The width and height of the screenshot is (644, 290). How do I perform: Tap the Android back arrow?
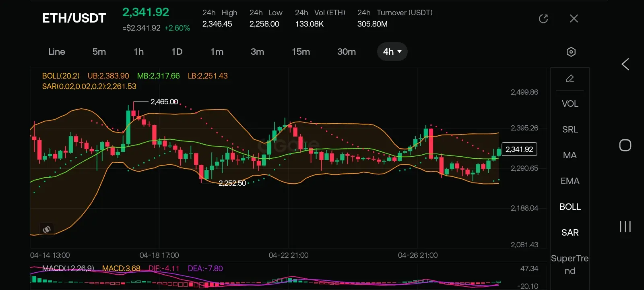click(625, 64)
